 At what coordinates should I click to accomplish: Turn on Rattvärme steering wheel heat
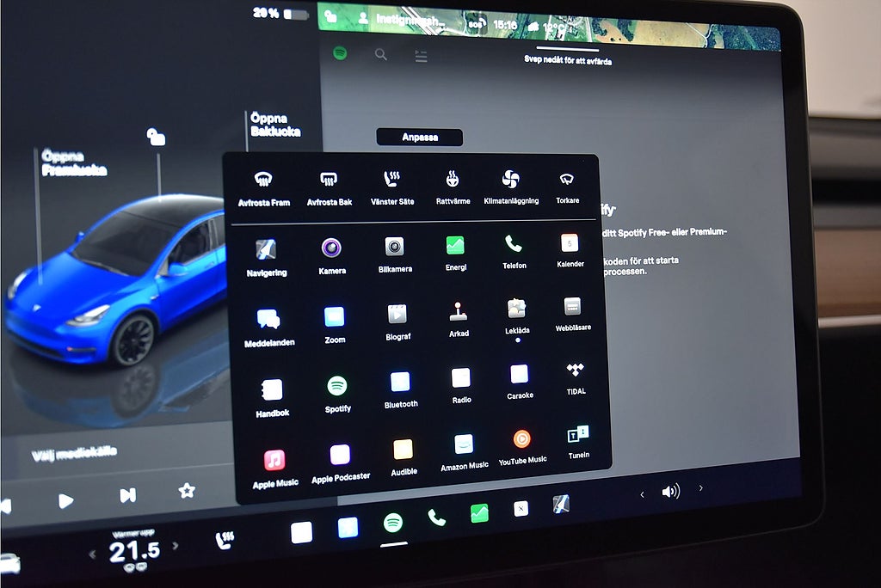click(x=453, y=180)
